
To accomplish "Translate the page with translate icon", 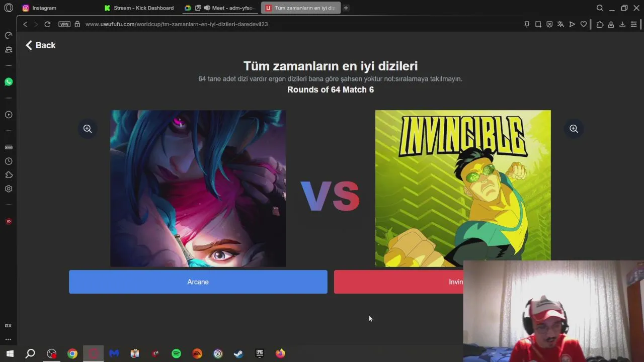I will (x=560, y=24).
